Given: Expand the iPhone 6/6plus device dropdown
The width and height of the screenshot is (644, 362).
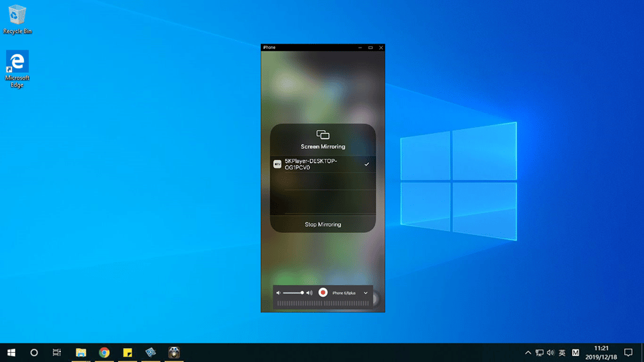Looking at the screenshot, I should click(x=365, y=293).
